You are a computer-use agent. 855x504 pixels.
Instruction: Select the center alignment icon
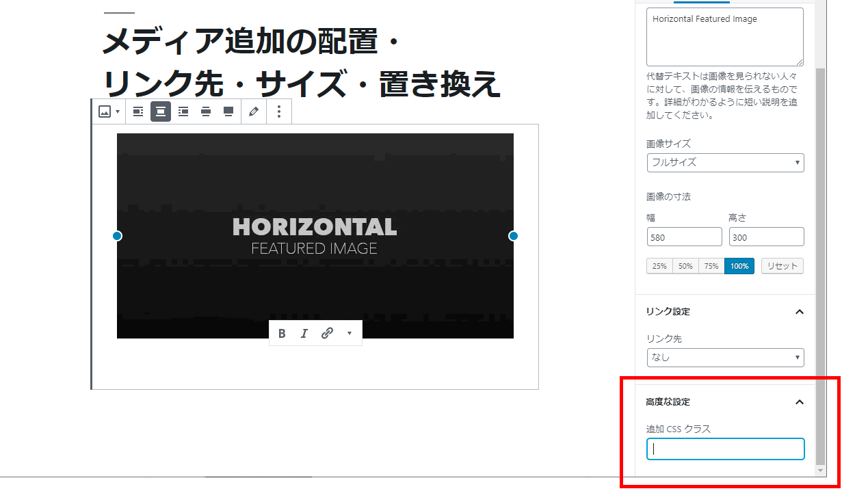tap(161, 111)
